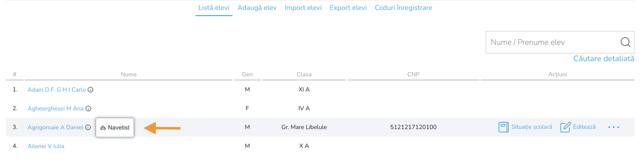Switch to the Listă elevi tab

pos(214,8)
